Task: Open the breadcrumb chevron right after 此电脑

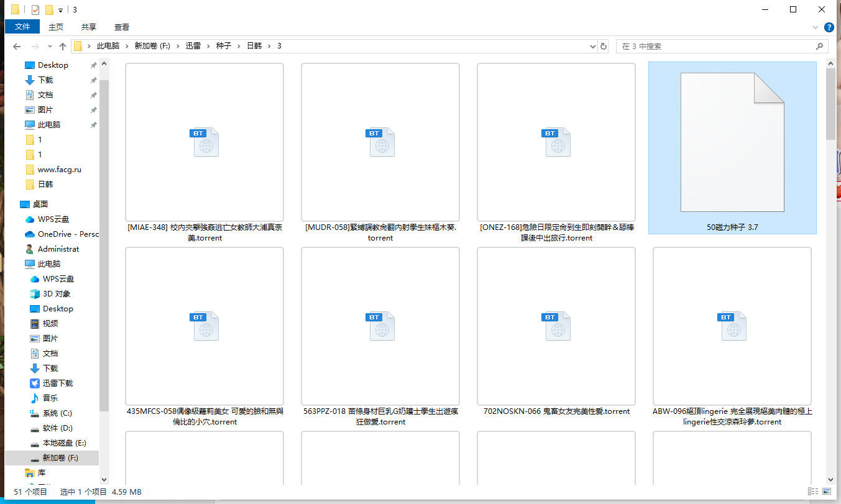Action: click(127, 47)
